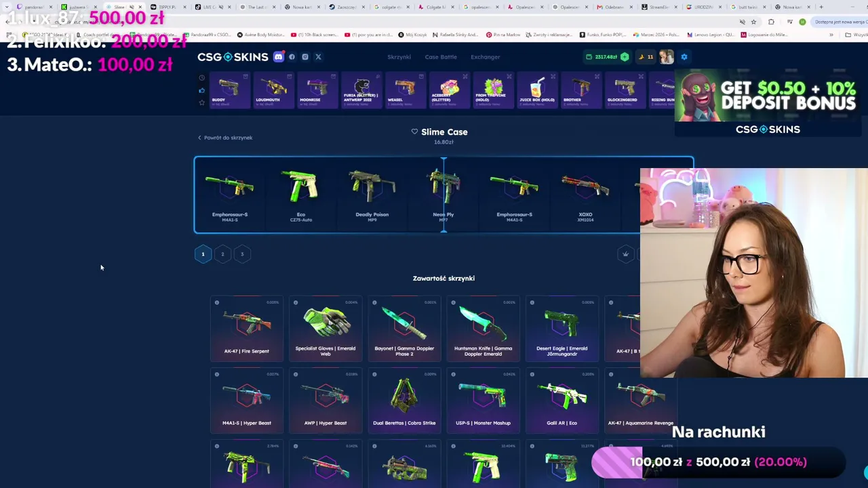The image size is (868, 488).
Task: Show info for Specialist Gloves Emerald Web
Action: tap(296, 302)
